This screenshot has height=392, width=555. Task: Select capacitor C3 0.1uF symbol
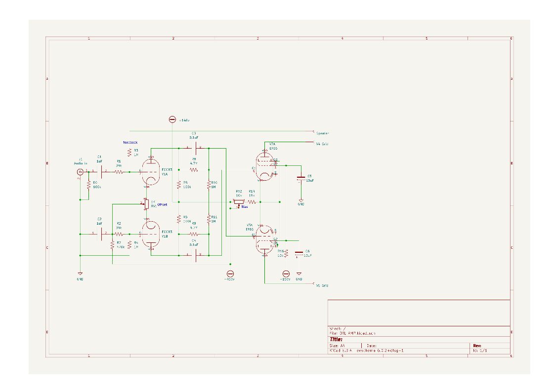pos(194,149)
